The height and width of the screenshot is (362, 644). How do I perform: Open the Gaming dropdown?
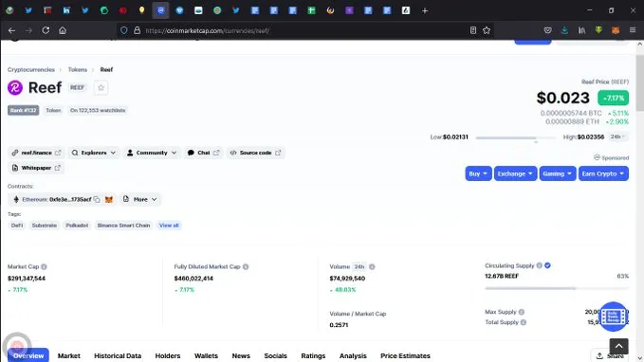(x=558, y=173)
